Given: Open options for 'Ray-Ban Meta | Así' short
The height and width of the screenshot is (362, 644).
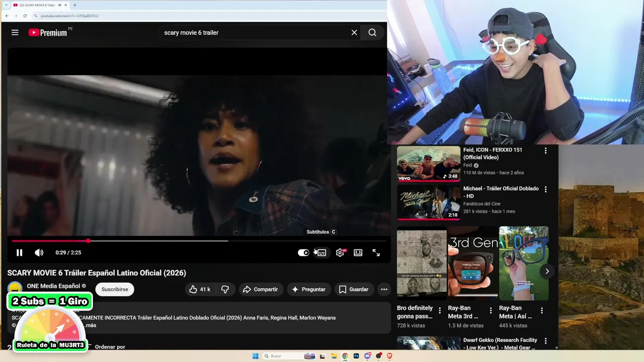Looking at the screenshot, I should 542,311.
